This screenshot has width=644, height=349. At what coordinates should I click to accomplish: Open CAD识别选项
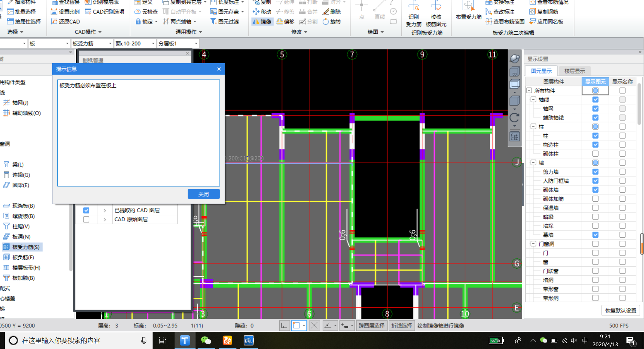[105, 11]
